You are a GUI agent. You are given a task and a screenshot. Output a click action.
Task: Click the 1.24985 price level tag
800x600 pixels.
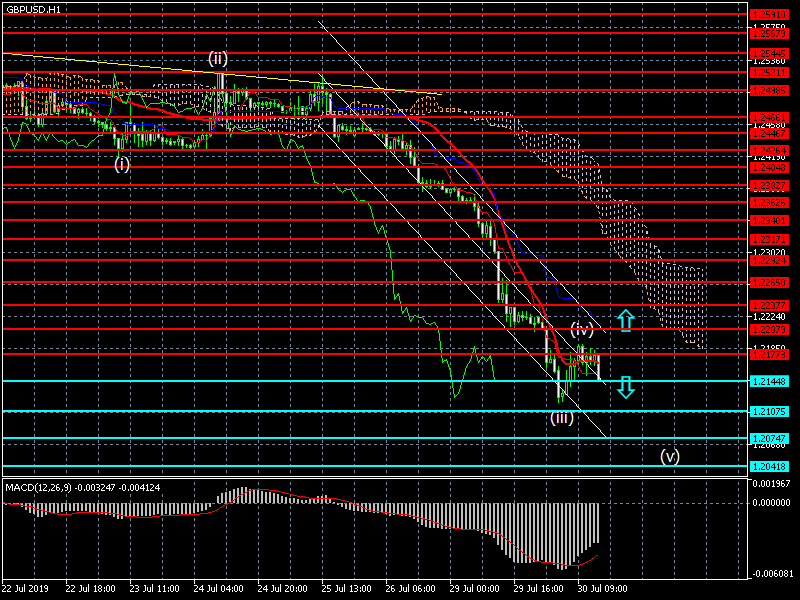[769, 91]
